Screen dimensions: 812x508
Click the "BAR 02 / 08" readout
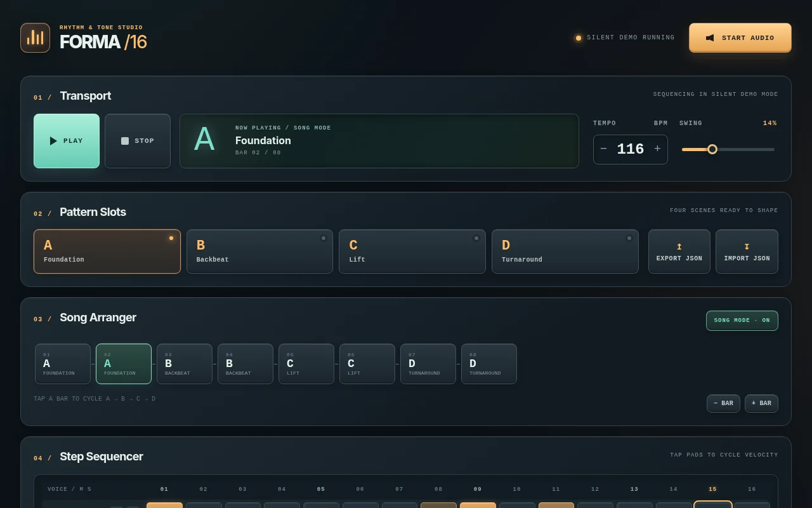coord(258,153)
